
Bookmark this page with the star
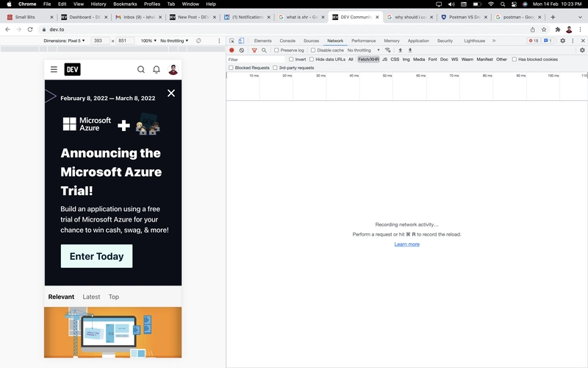[x=544, y=29]
